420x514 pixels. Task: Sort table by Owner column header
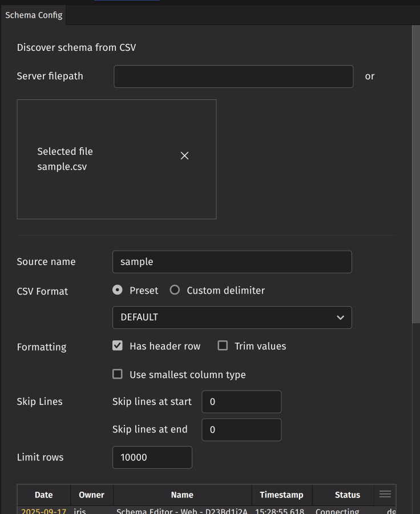tap(91, 495)
